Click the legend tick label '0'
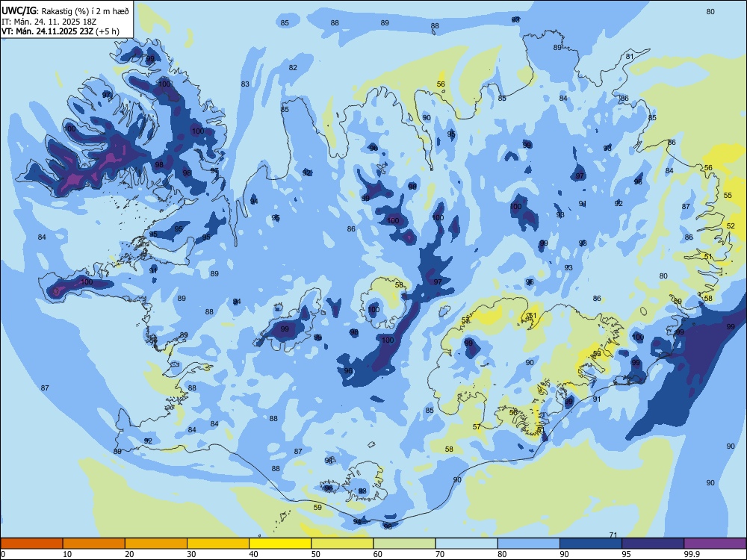Image resolution: width=747 pixels, height=560 pixels. click(3, 554)
